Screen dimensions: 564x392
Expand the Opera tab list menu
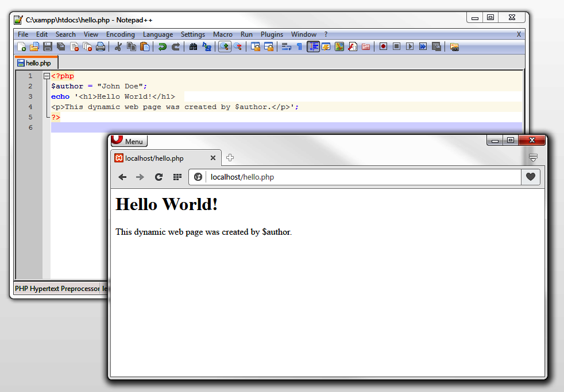click(533, 158)
